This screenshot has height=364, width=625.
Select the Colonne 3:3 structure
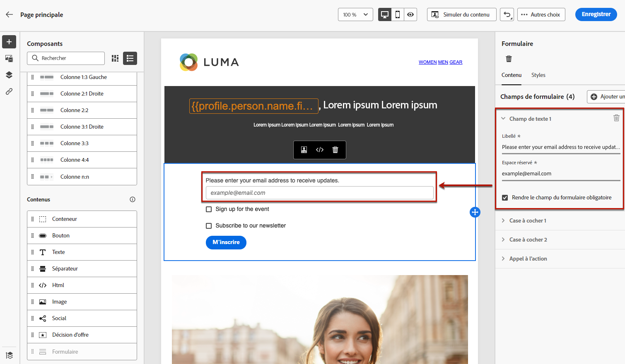pos(82,144)
